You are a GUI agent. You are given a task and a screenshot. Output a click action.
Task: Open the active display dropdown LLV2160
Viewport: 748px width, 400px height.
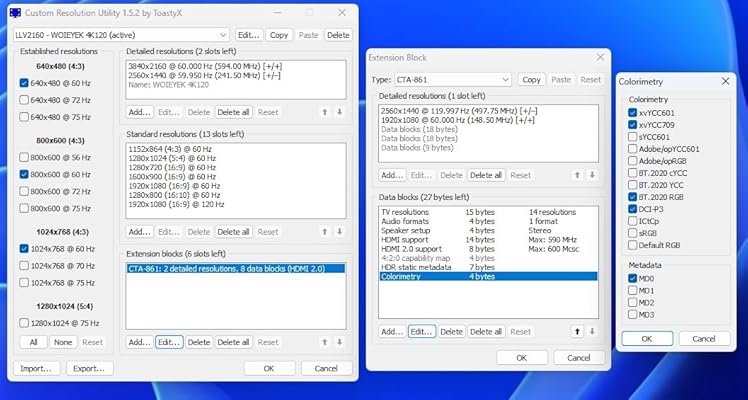[x=121, y=35]
